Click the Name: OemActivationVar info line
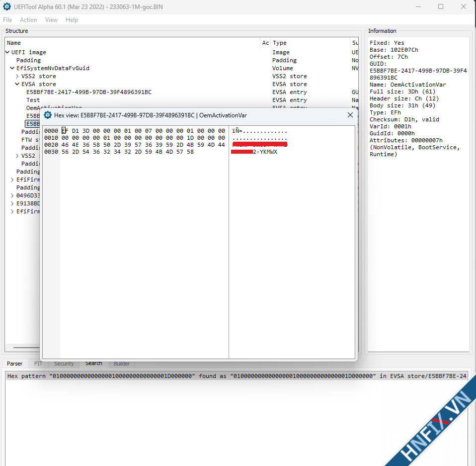 (x=408, y=85)
